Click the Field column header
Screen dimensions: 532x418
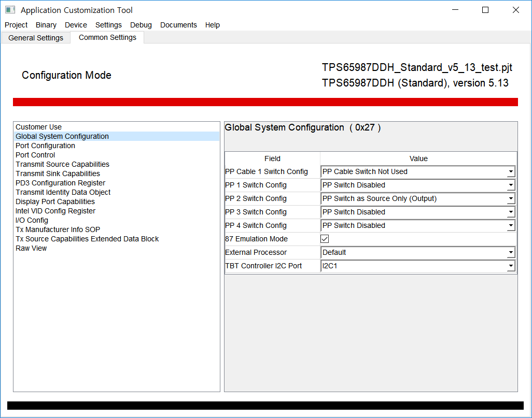272,158
